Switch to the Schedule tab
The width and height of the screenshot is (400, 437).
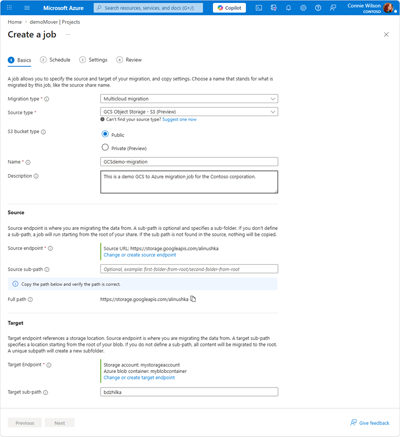[x=55, y=60]
